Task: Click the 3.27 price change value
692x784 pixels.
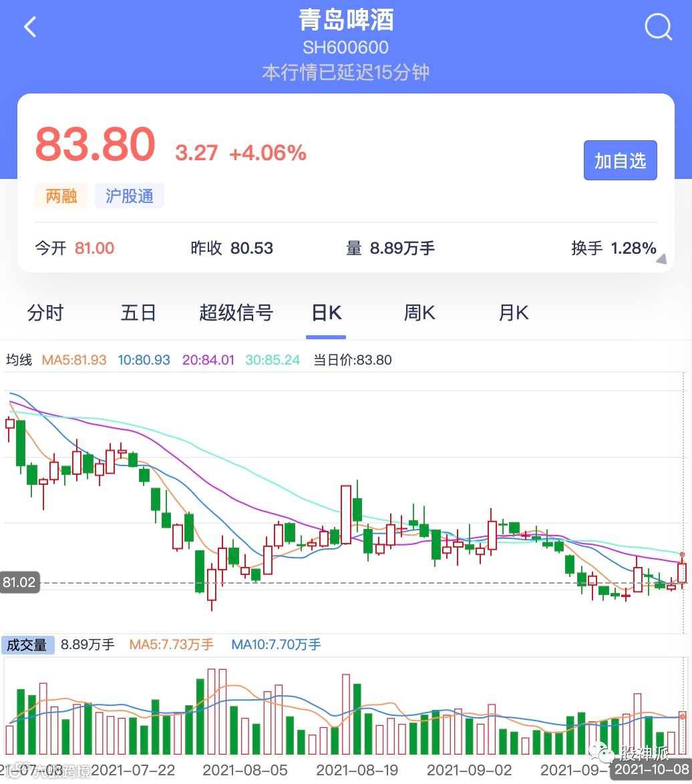Action: (x=196, y=153)
